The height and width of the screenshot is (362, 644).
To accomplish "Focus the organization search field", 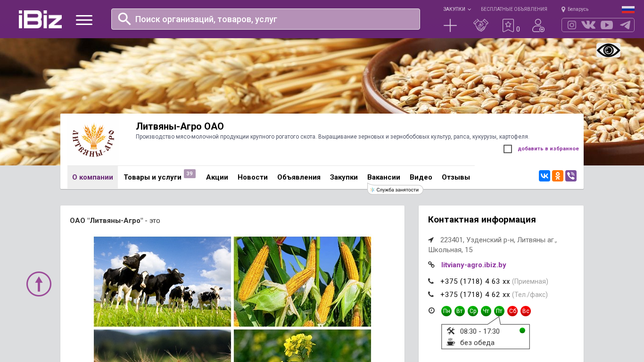I will point(265,19).
